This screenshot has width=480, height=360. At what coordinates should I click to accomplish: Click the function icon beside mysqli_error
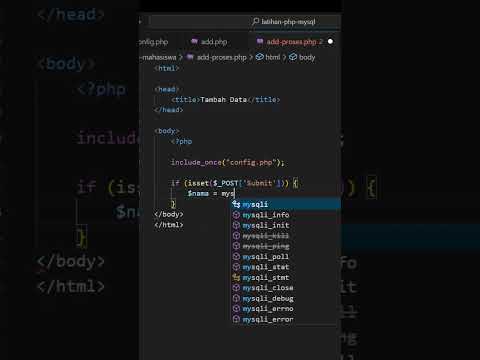point(236,319)
